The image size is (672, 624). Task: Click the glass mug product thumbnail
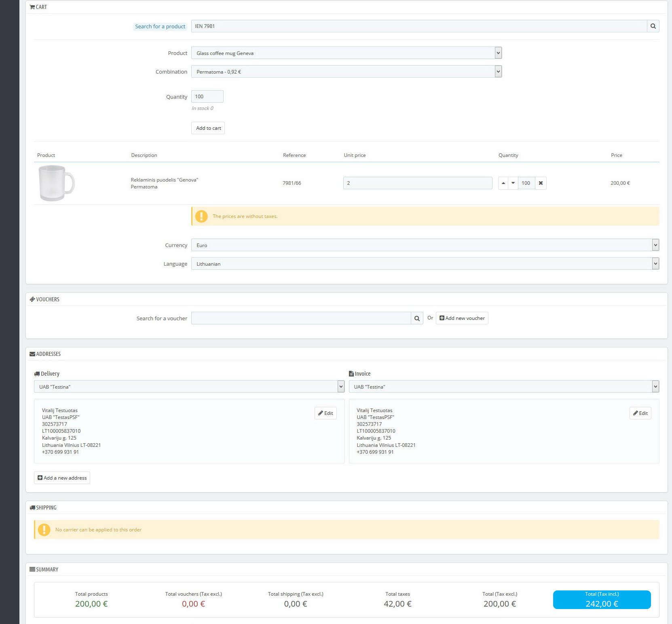(57, 183)
